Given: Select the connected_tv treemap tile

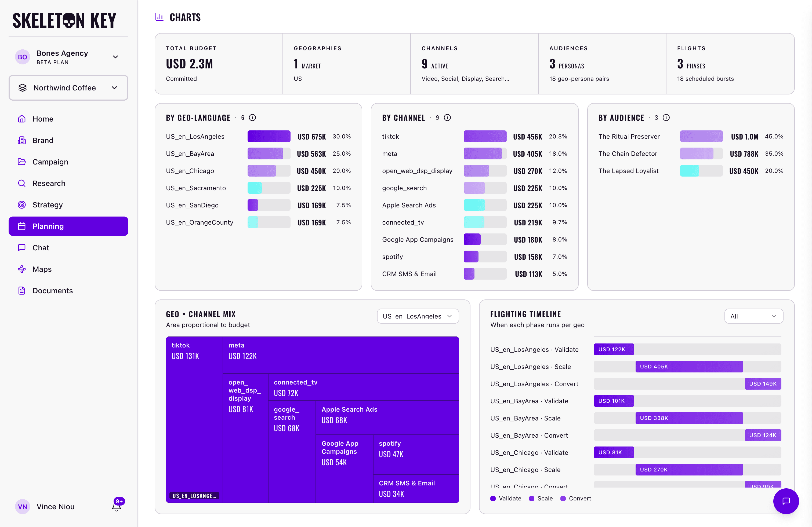Looking at the screenshot, I should [363, 387].
